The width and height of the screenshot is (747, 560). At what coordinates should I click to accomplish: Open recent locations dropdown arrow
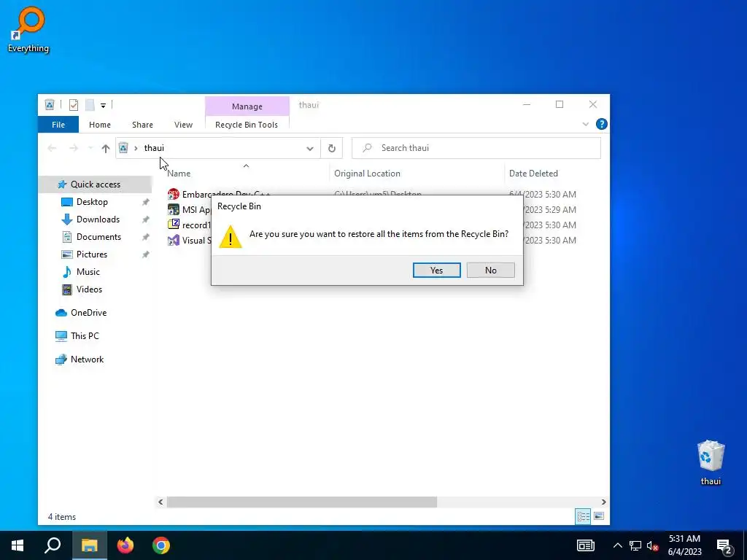pos(90,148)
